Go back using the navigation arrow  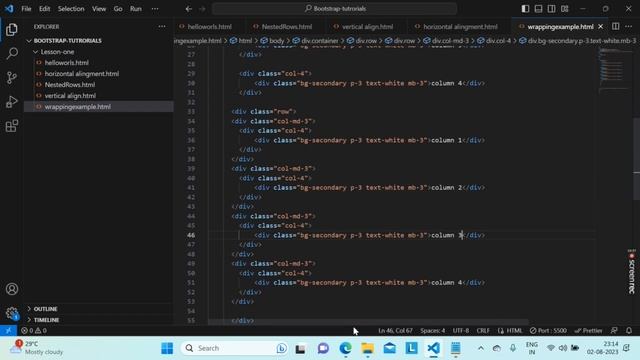point(189,9)
